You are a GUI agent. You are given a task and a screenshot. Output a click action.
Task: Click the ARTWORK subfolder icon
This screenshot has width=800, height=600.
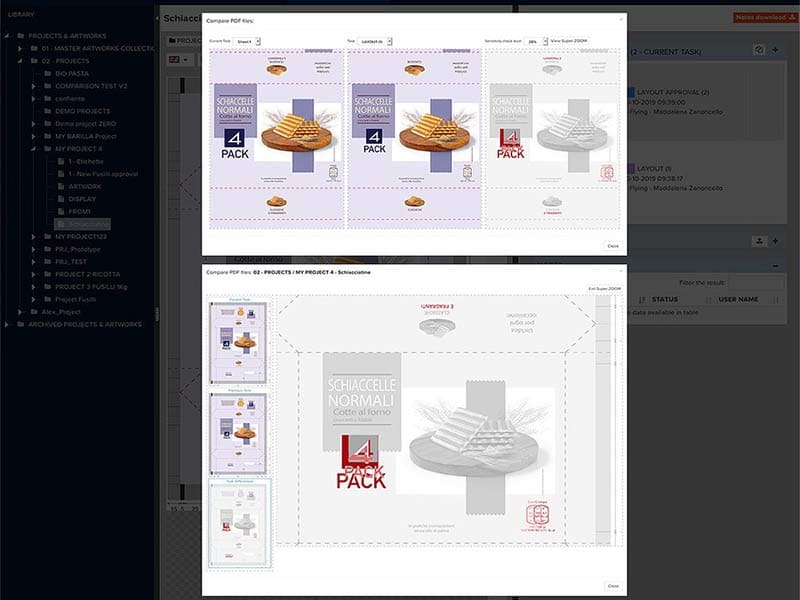coord(61,186)
